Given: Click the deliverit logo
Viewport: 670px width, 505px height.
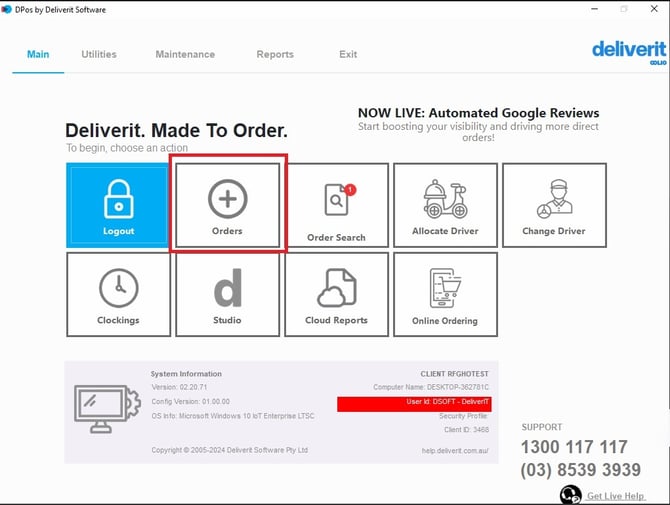Looking at the screenshot, I should point(629,52).
